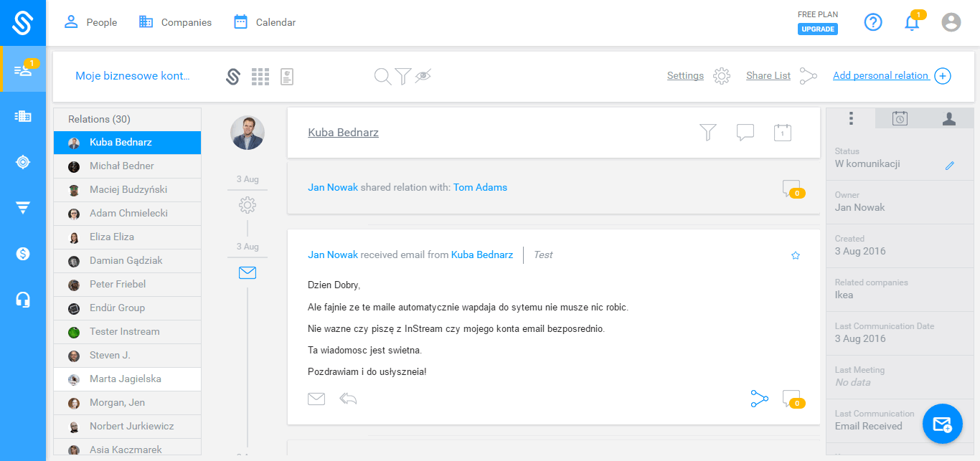Open the Companies menu
This screenshot has height=461, width=980.
[x=175, y=22]
